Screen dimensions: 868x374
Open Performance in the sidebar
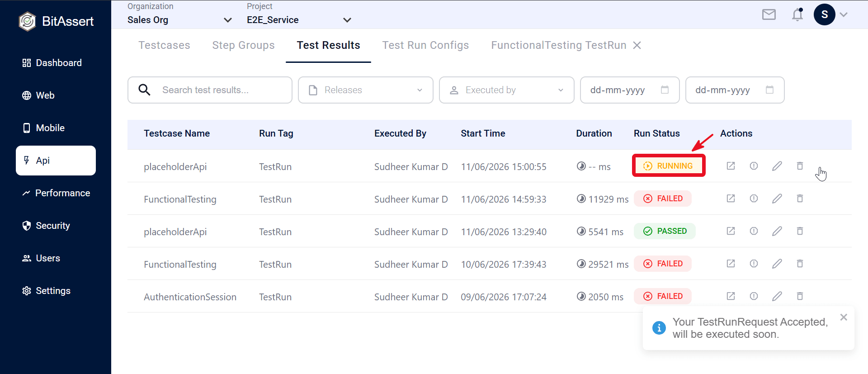[x=56, y=193]
